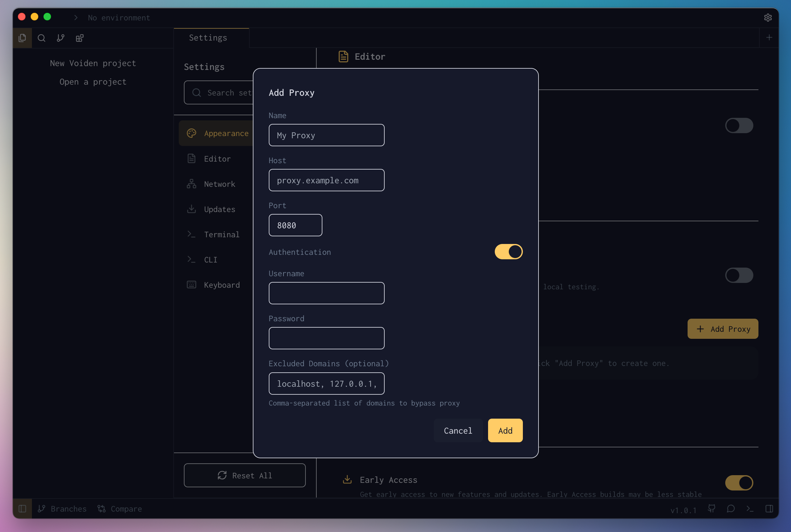Click the GitHub icon in the status bar
The width and height of the screenshot is (791, 532).
pos(712,509)
